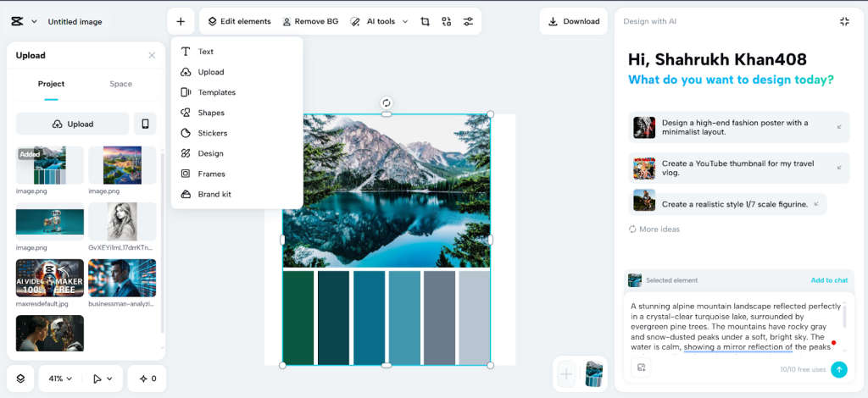Click the plus add-element button
This screenshot has height=398, width=868.
(181, 21)
